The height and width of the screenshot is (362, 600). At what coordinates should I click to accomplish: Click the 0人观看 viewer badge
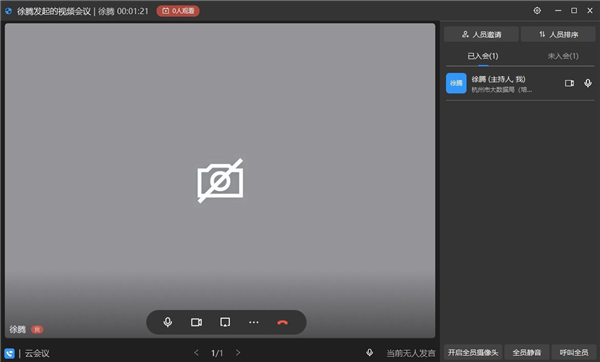click(x=178, y=11)
